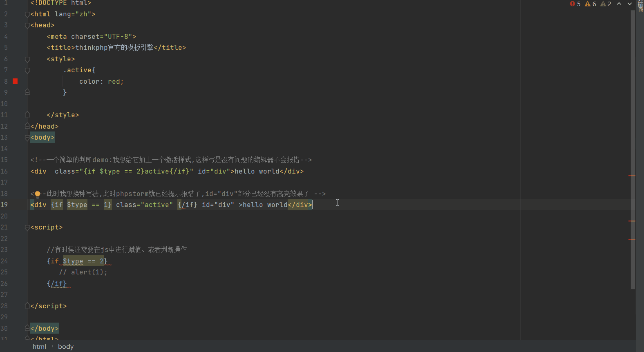This screenshot has width=644, height=352.
Task: Click the underlined {/if} on line 26
Action: pos(57,284)
